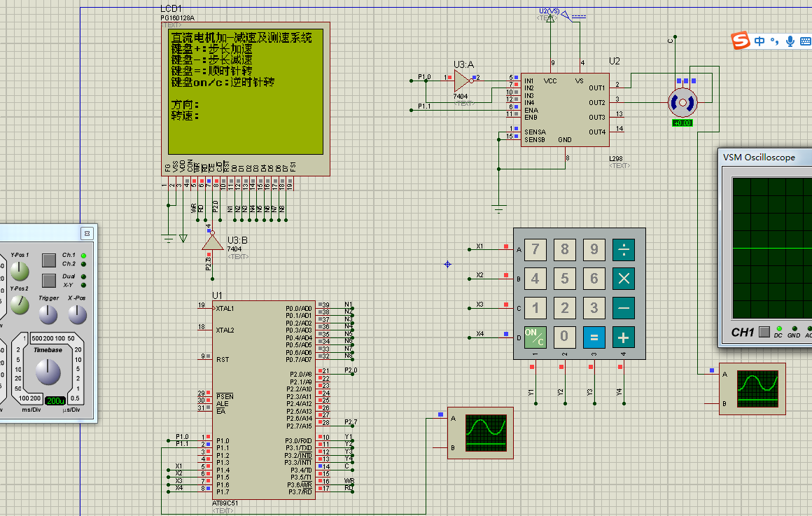This screenshot has height=516, width=812.
Task: Click the Dual mode indicator LED
Action: (83, 277)
